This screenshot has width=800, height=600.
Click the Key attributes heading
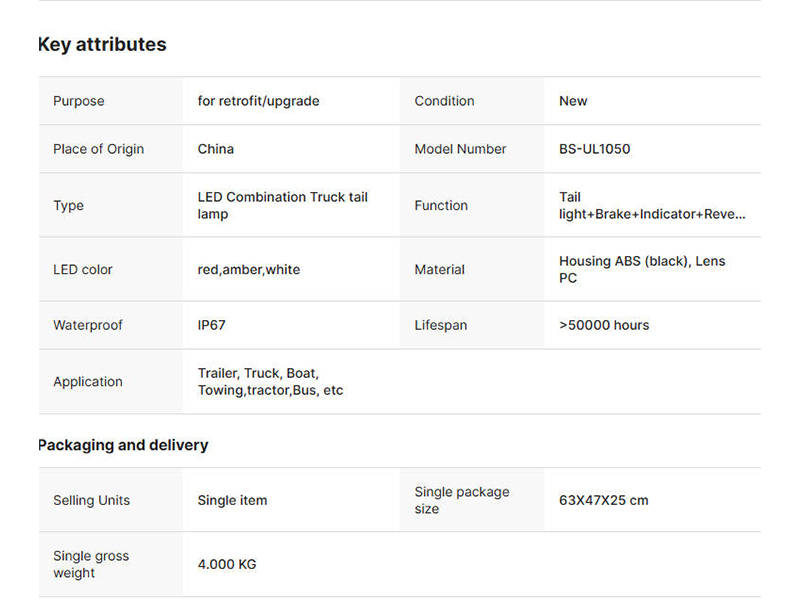click(102, 45)
